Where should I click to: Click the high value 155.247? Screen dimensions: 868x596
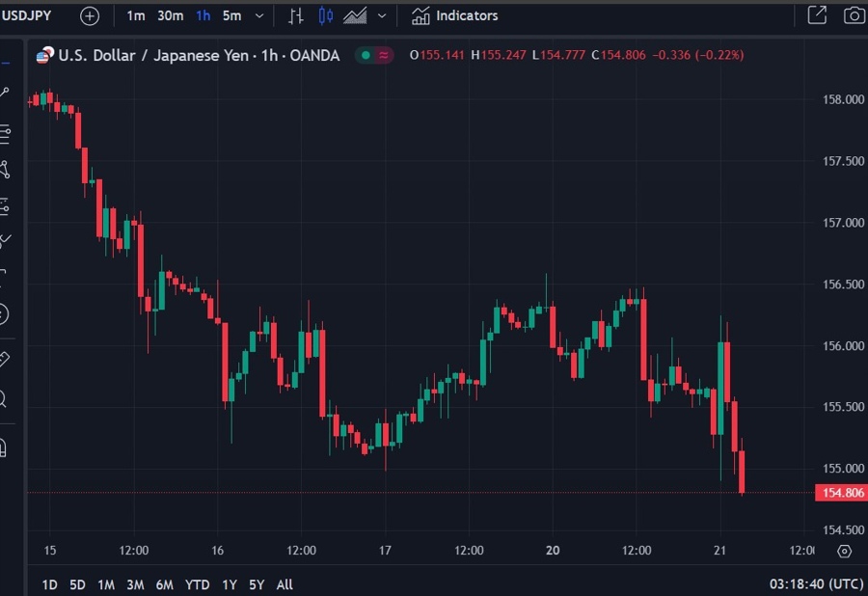point(503,55)
